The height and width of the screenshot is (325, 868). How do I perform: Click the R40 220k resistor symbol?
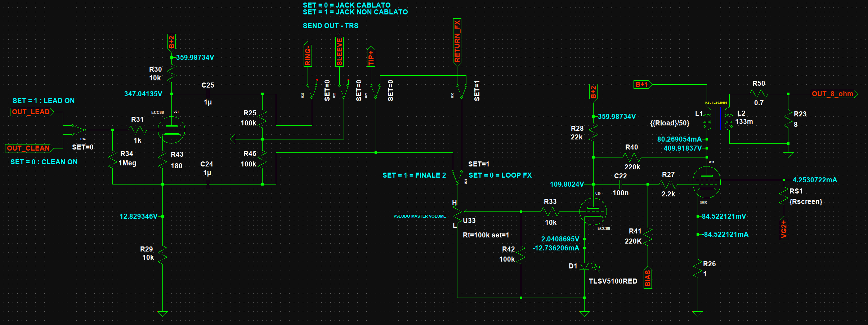[632, 157]
